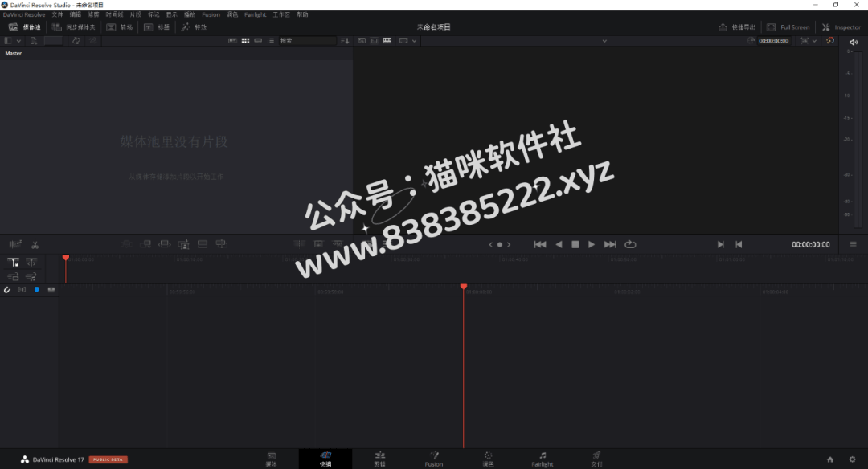Image resolution: width=868 pixels, height=469 pixels.
Task: Select timeline viewer mode
Action: 387,41
